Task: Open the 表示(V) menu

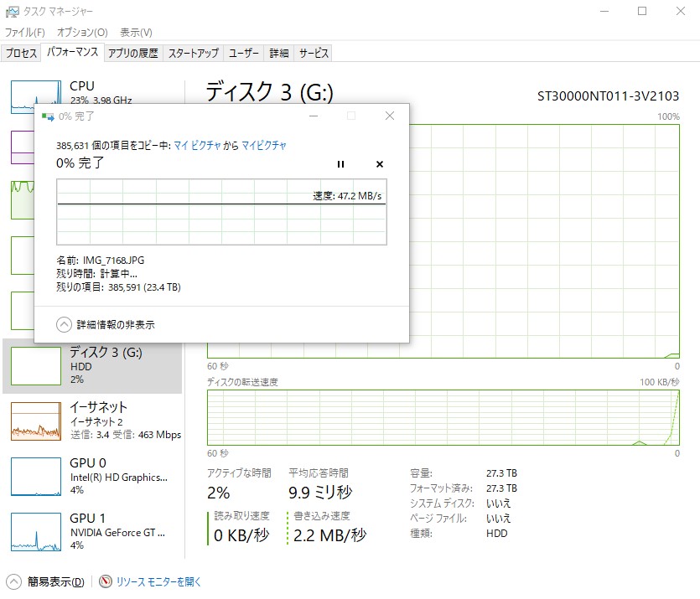Action: [136, 33]
